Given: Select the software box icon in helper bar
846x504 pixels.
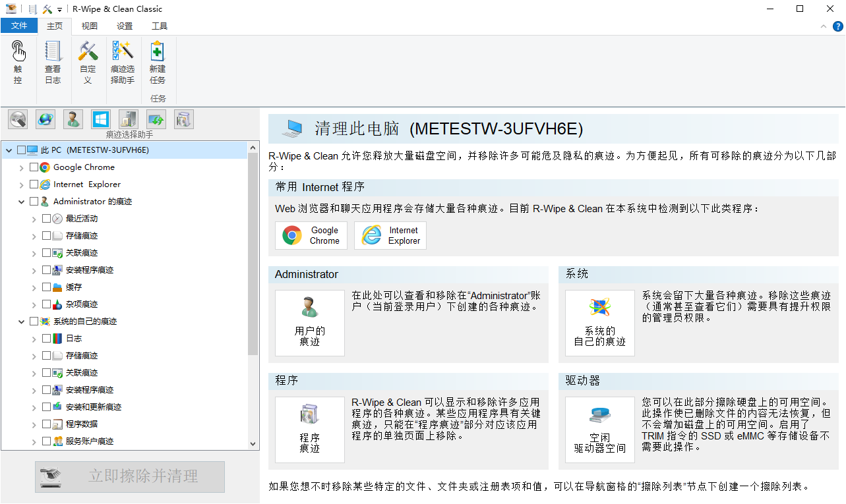Looking at the screenshot, I should click(x=184, y=119).
